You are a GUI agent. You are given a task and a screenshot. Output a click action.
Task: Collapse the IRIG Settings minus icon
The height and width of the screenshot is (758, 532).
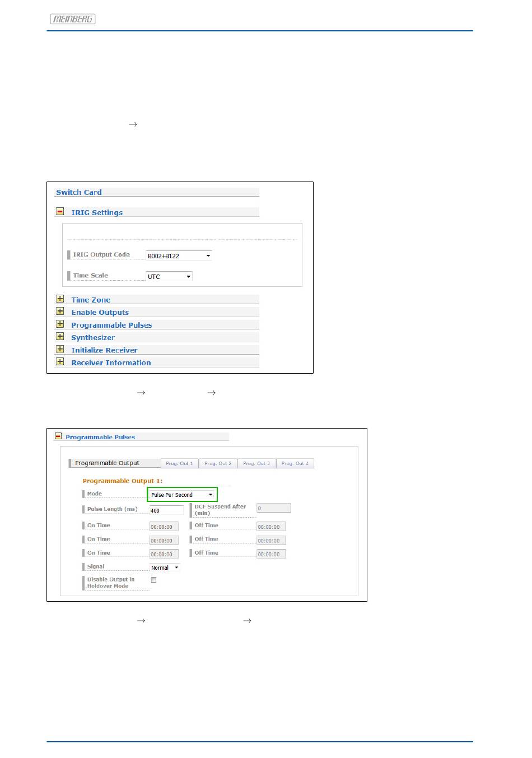click(60, 212)
